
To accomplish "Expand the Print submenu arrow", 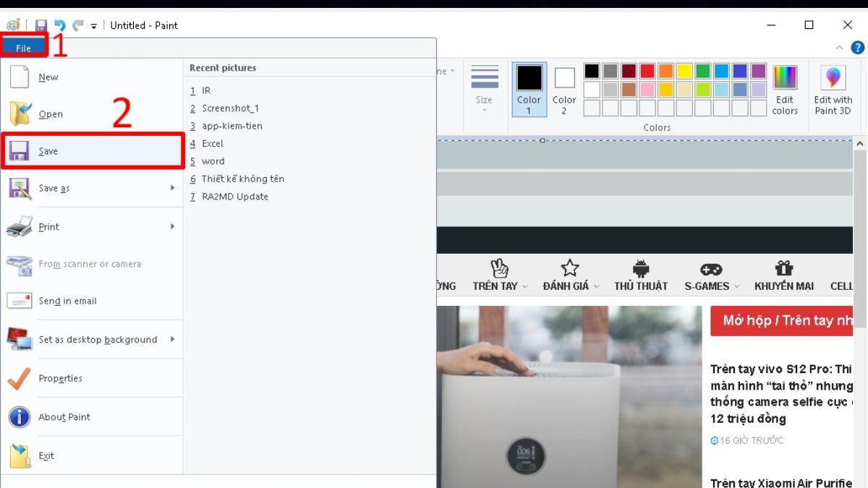I will click(172, 226).
